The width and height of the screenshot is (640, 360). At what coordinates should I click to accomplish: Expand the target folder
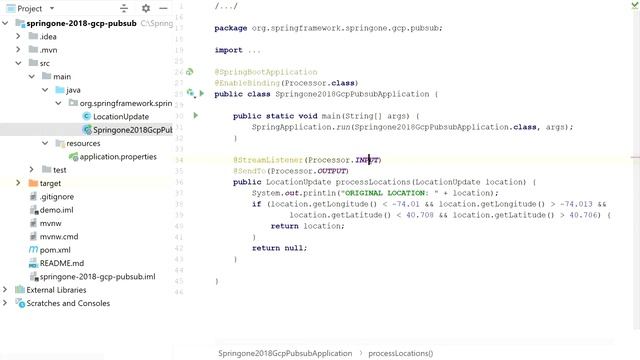pos(18,183)
